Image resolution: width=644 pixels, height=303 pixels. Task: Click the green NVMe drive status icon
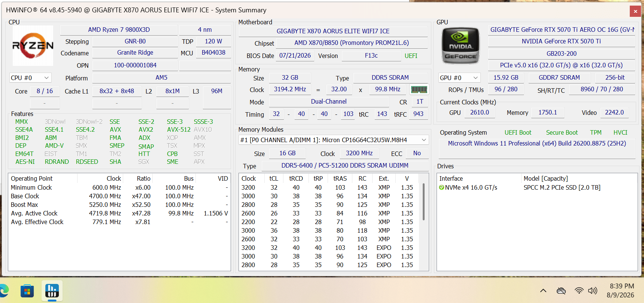click(442, 187)
